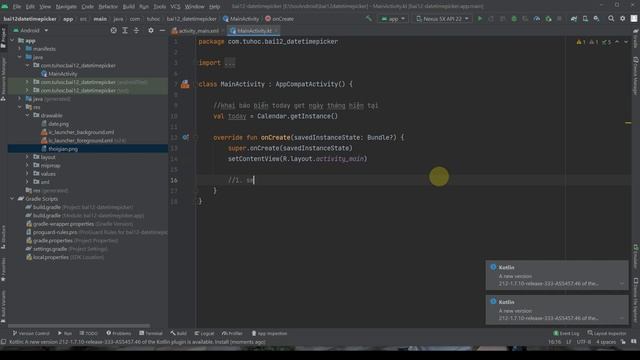Toggle tool window bars with status bar corner icon
640x360 pixels.
[4, 342]
